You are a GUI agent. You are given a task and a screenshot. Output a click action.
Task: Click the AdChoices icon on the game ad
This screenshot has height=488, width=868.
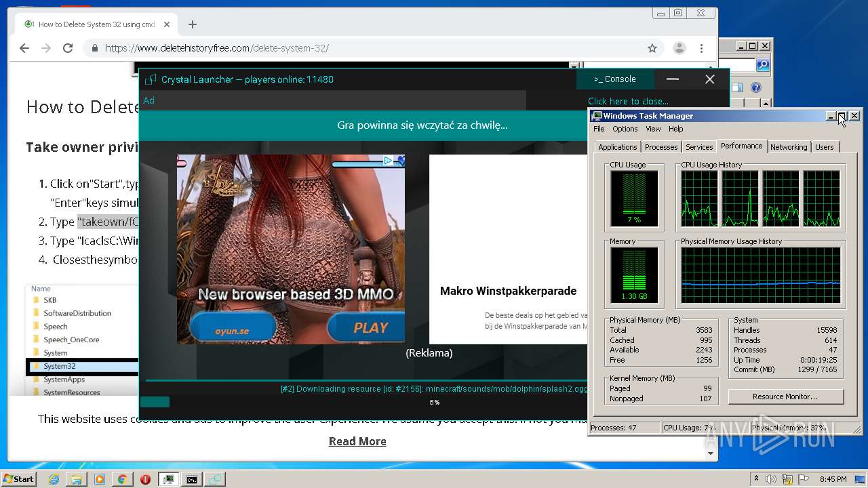point(388,161)
